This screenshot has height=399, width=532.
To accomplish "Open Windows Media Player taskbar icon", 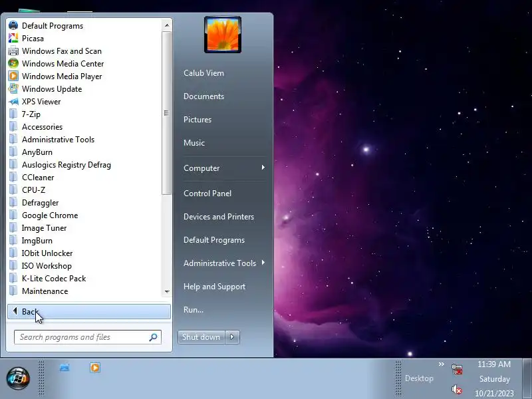I will (95, 368).
